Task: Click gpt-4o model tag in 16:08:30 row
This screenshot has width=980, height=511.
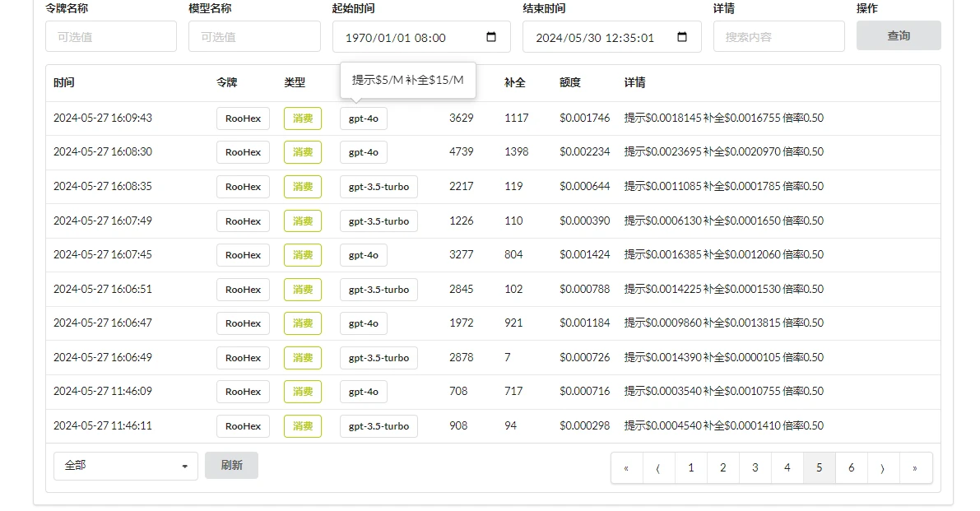Action: point(363,152)
